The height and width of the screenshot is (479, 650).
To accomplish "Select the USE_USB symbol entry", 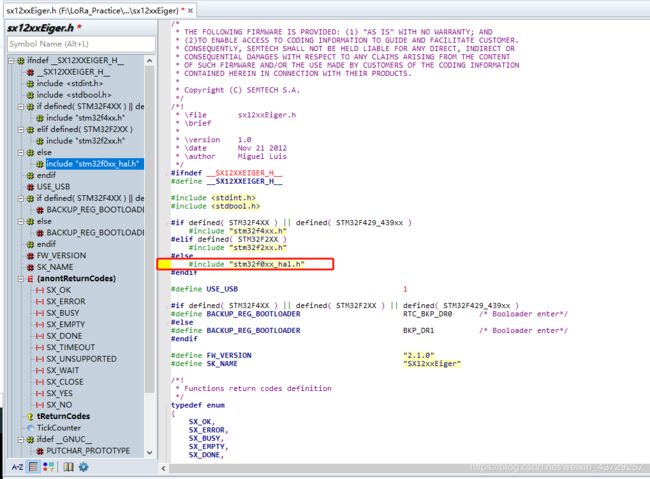I will coord(53,187).
